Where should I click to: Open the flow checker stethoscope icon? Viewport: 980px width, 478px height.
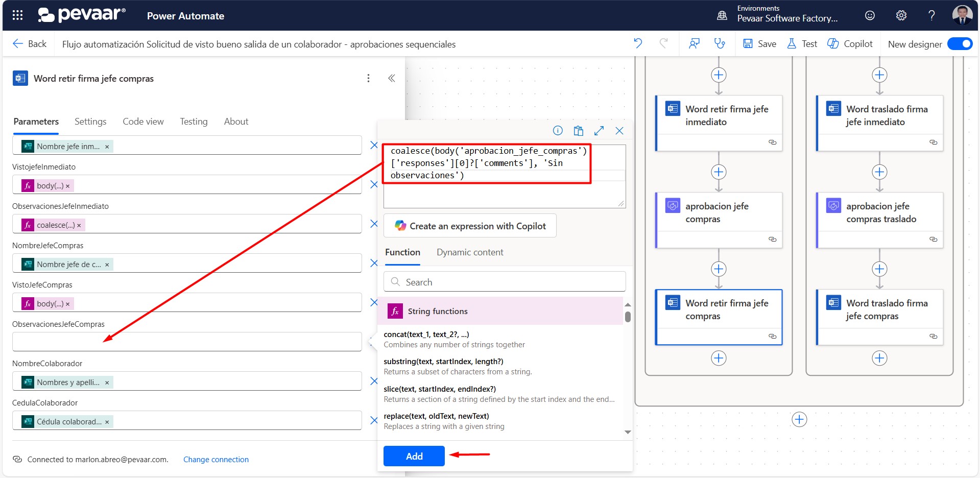(x=720, y=43)
